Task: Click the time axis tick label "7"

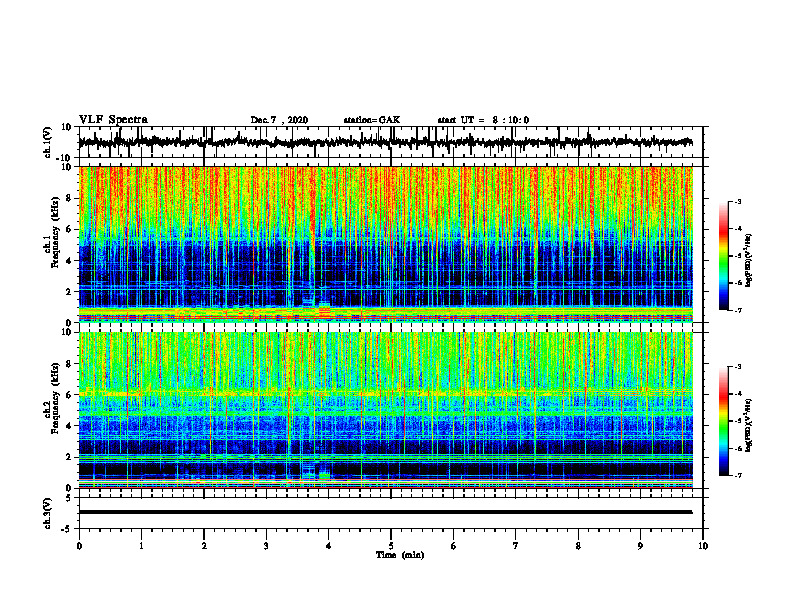Action: point(516,546)
